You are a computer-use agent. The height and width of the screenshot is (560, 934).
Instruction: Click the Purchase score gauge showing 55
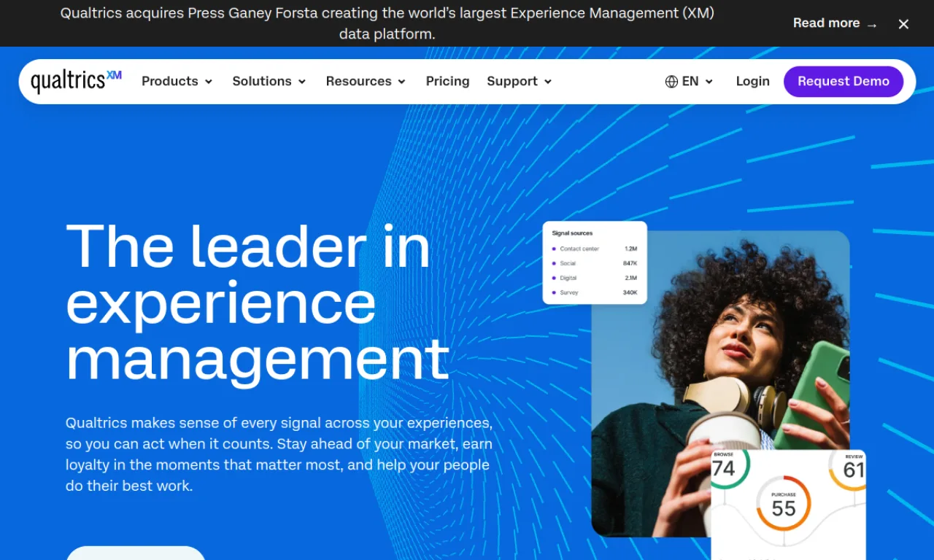pos(783,504)
